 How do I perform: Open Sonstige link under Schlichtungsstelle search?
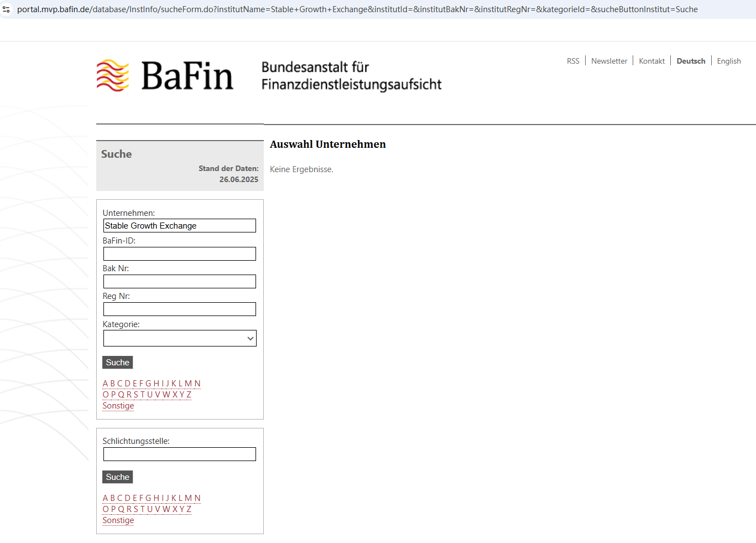(118, 520)
